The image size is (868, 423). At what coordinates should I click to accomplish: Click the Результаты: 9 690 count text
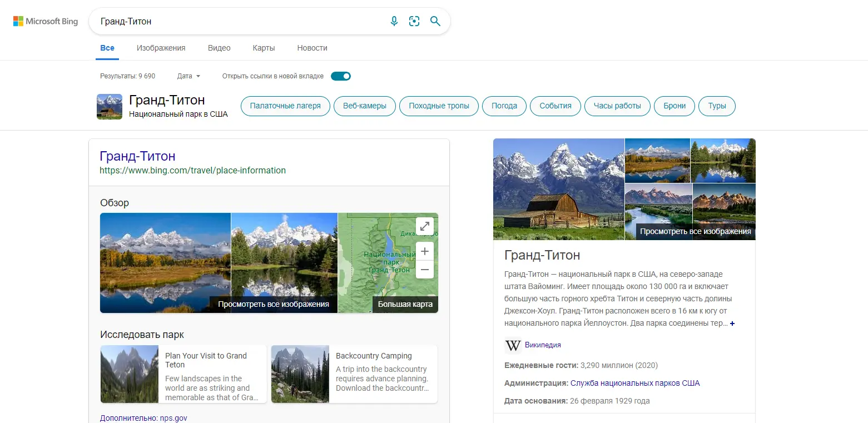128,76
